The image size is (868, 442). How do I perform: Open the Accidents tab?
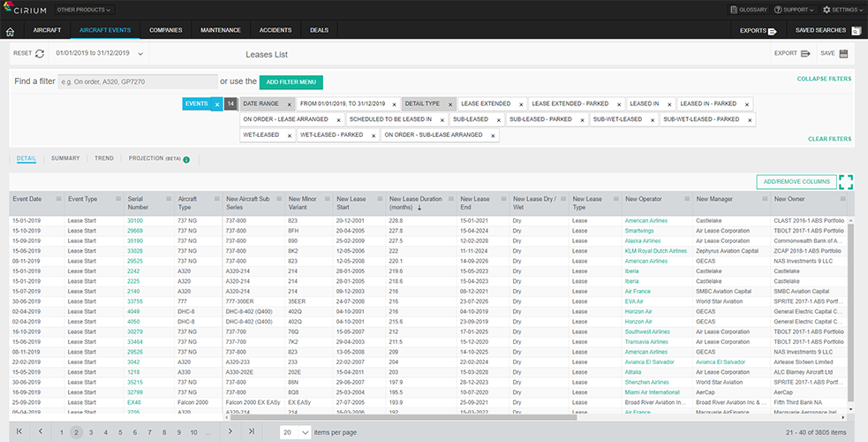(275, 30)
